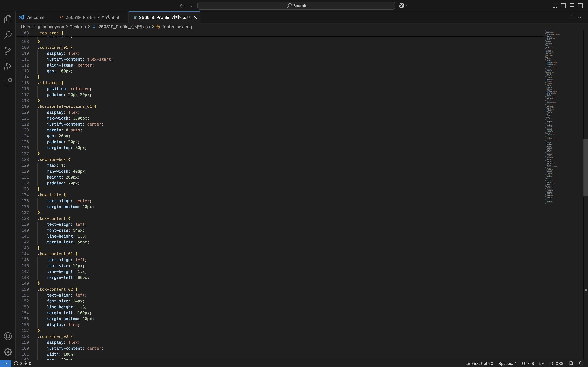Switch to the 250519_Profile_김채연.html tab
The width and height of the screenshot is (588, 367).
coord(92,17)
